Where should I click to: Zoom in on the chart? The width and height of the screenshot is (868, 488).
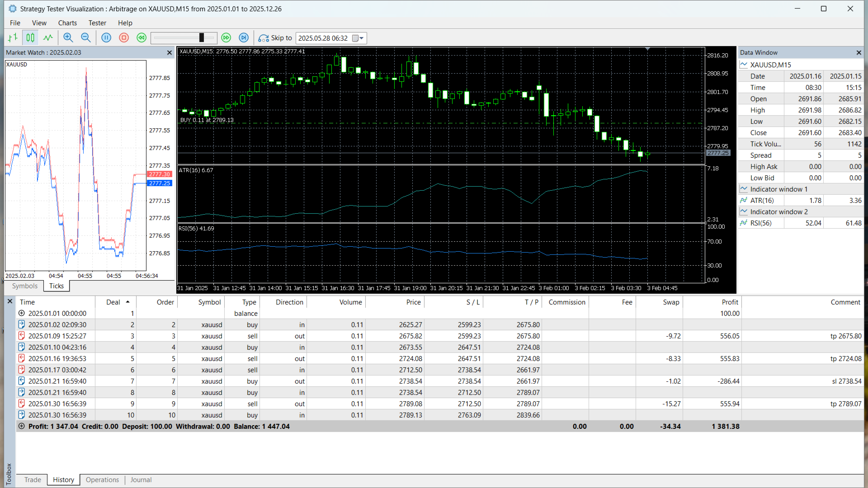pos(68,38)
